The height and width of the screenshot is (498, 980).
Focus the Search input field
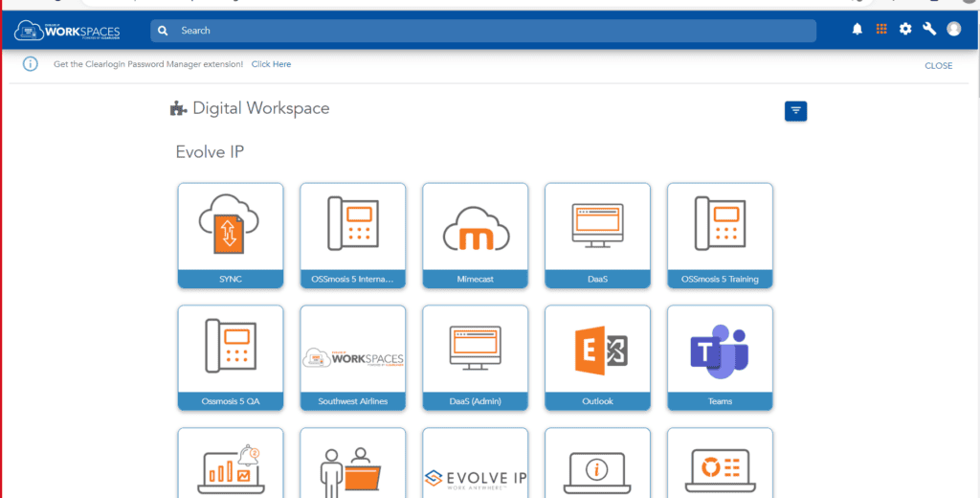point(483,31)
